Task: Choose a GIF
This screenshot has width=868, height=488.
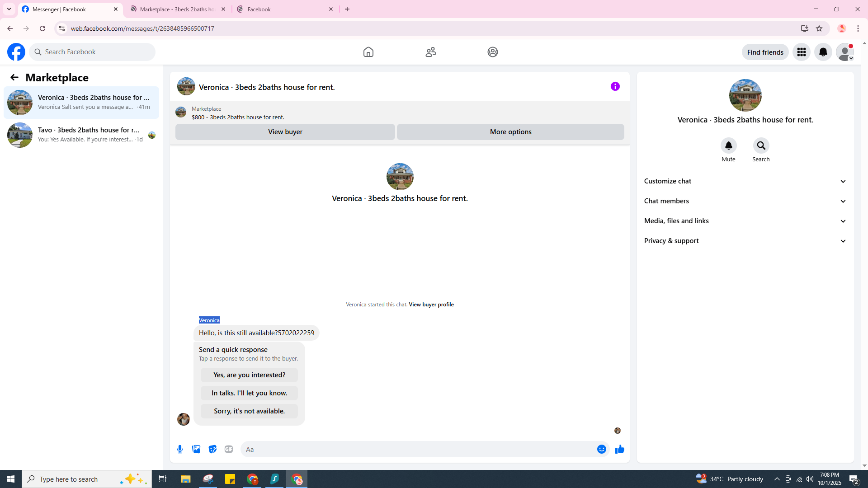Action: click(229, 449)
